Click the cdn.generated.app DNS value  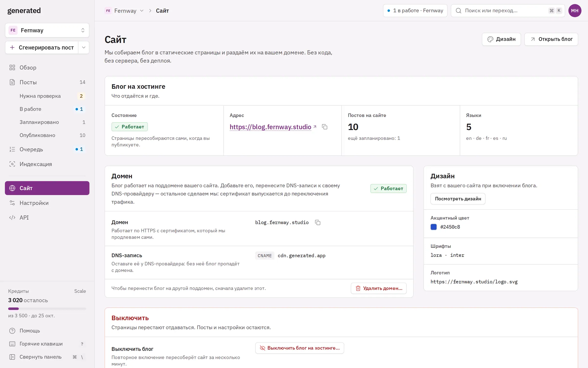302,256
